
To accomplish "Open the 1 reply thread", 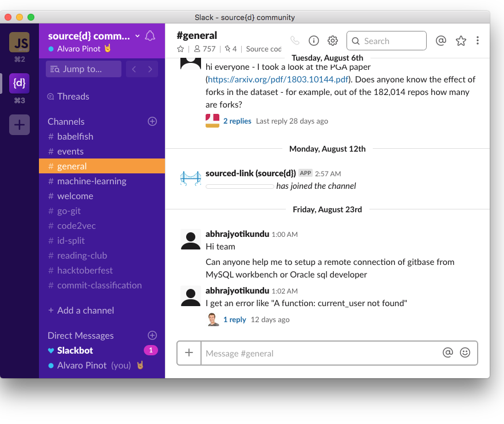I will click(235, 320).
